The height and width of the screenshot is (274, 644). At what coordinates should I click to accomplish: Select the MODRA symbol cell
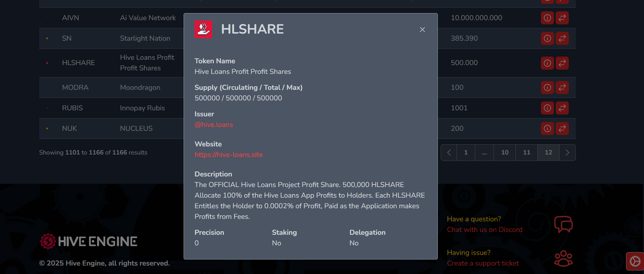[x=75, y=87]
